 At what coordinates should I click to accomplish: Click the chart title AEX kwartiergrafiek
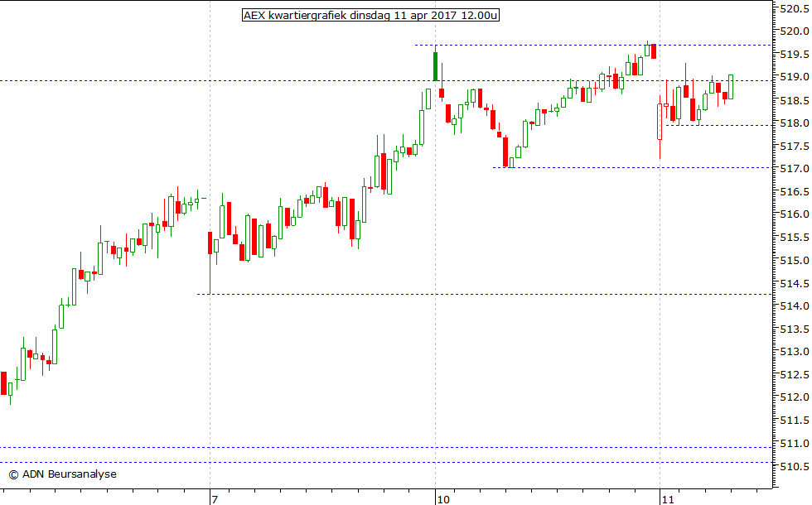371,15
